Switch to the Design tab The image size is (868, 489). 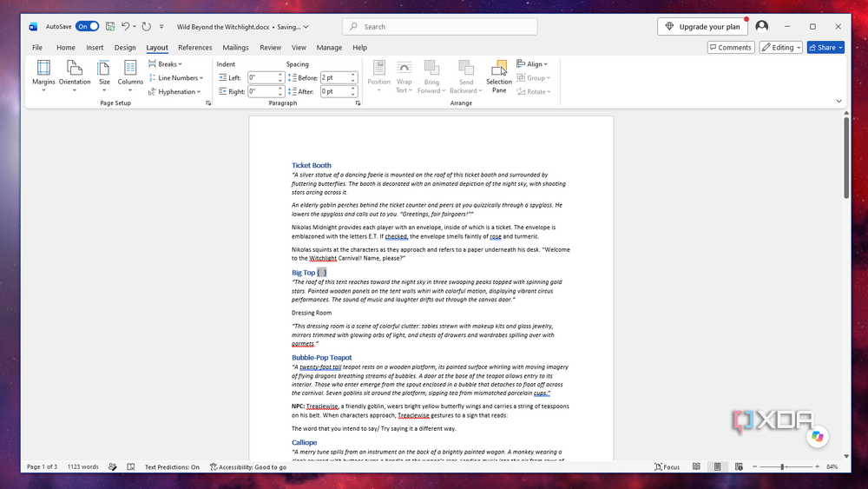coord(125,48)
